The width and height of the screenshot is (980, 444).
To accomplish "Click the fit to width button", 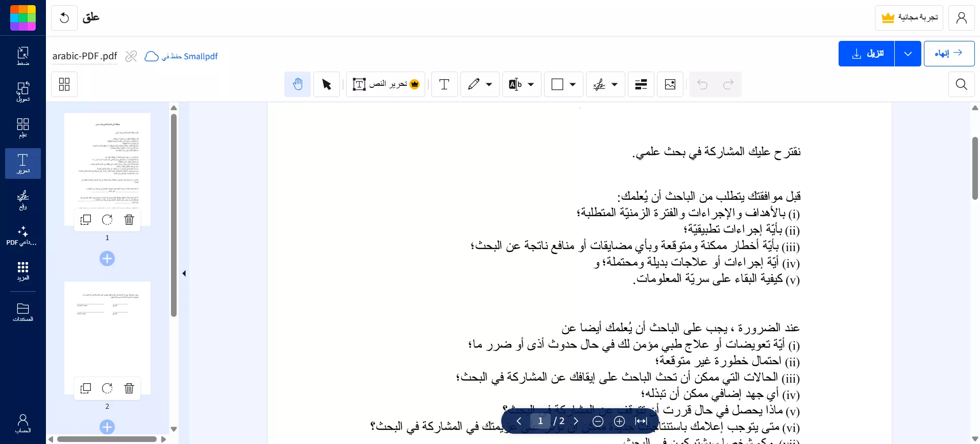I will 642,421.
